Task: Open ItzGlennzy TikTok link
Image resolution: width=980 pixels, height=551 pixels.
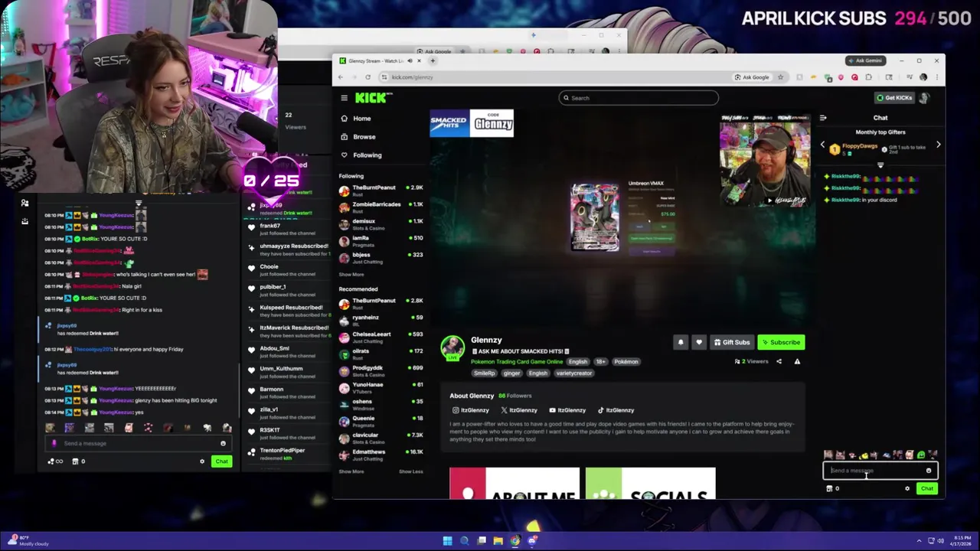Action: tap(616, 410)
